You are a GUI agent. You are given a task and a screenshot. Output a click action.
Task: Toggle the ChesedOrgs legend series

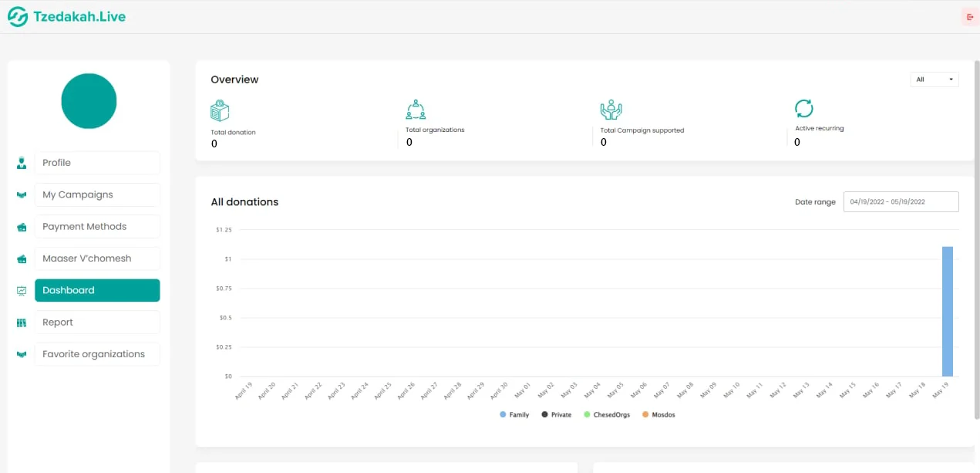coord(608,415)
